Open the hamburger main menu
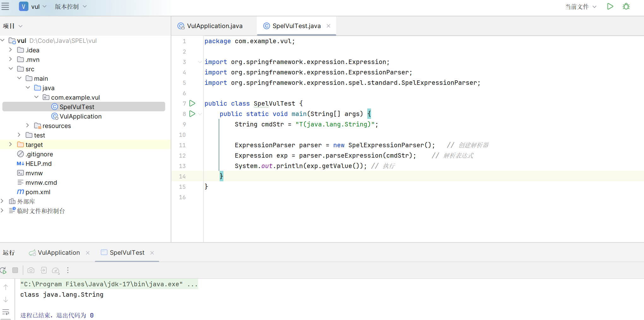The width and height of the screenshot is (644, 320). click(x=5, y=6)
